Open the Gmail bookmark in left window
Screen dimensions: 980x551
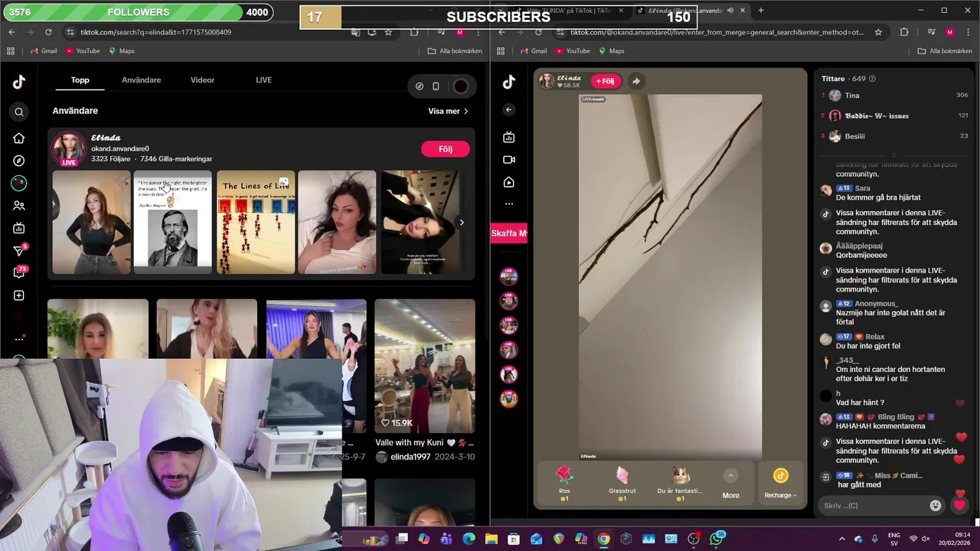coord(43,51)
